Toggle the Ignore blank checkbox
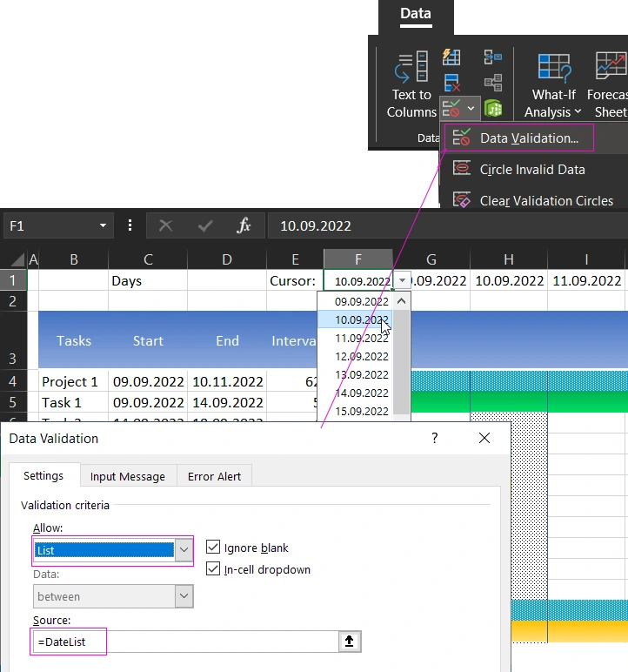 (213, 548)
